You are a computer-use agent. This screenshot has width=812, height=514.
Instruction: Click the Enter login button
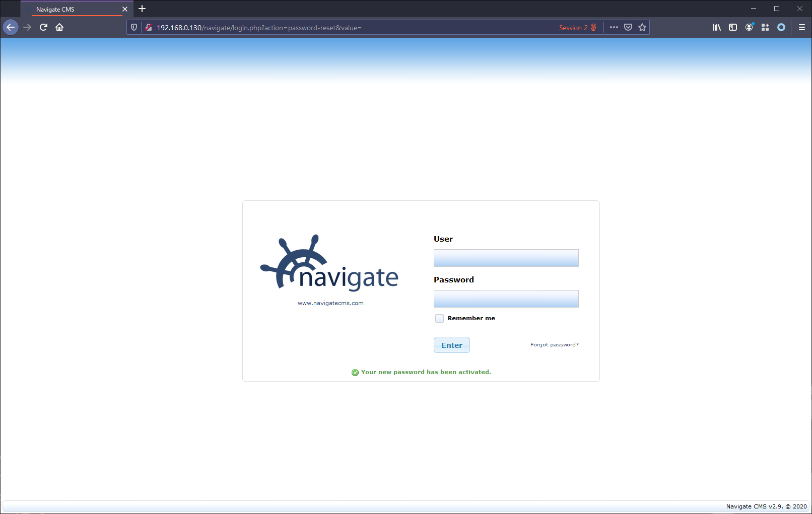point(452,345)
